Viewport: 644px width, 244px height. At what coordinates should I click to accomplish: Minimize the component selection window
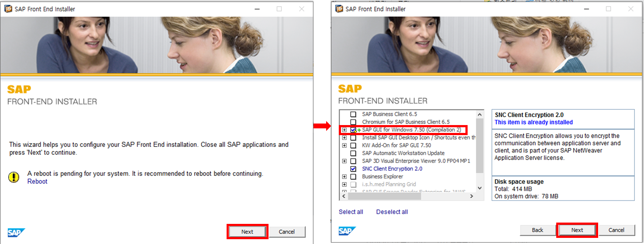pos(586,9)
